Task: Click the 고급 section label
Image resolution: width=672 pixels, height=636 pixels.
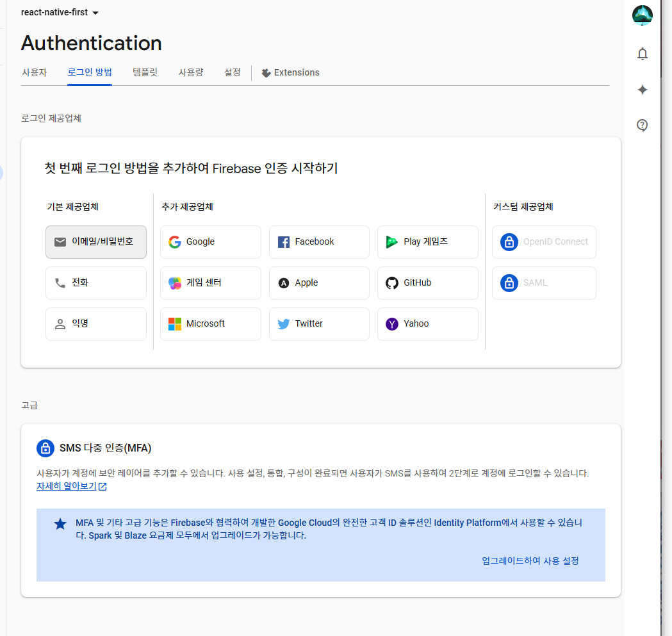Action: 29,405
